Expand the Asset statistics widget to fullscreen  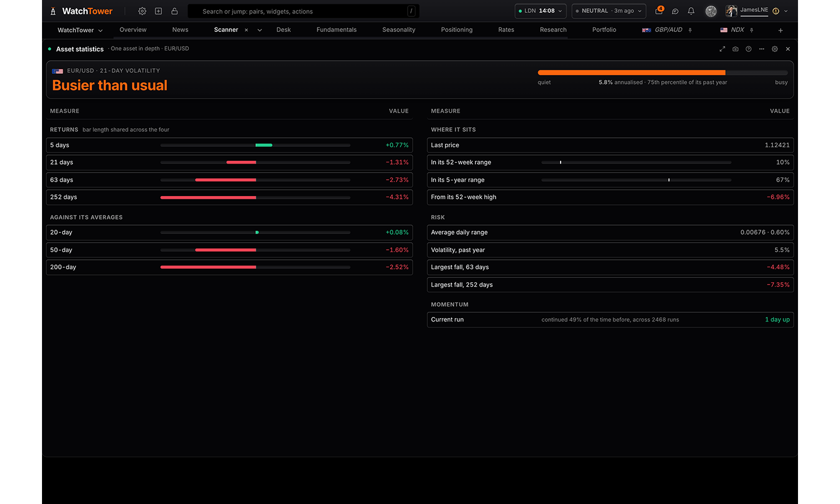(x=722, y=49)
